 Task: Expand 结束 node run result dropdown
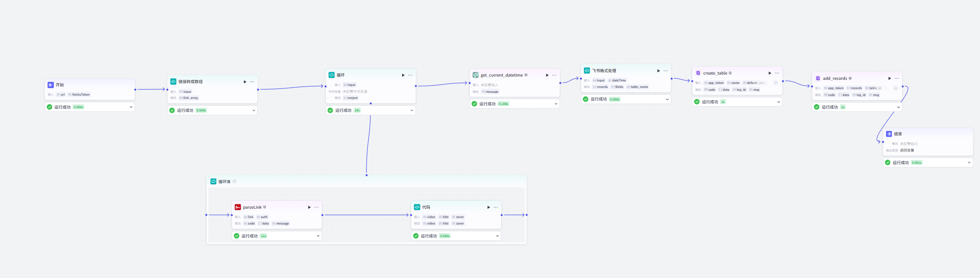coord(969,163)
